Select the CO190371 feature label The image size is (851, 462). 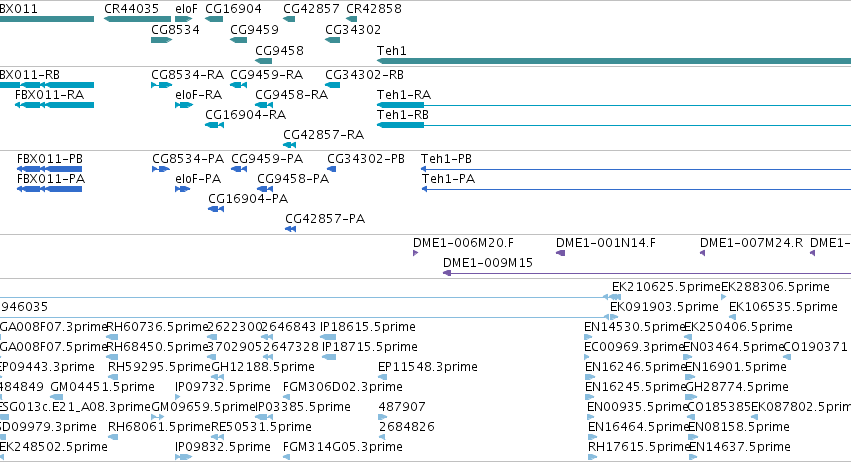816,347
